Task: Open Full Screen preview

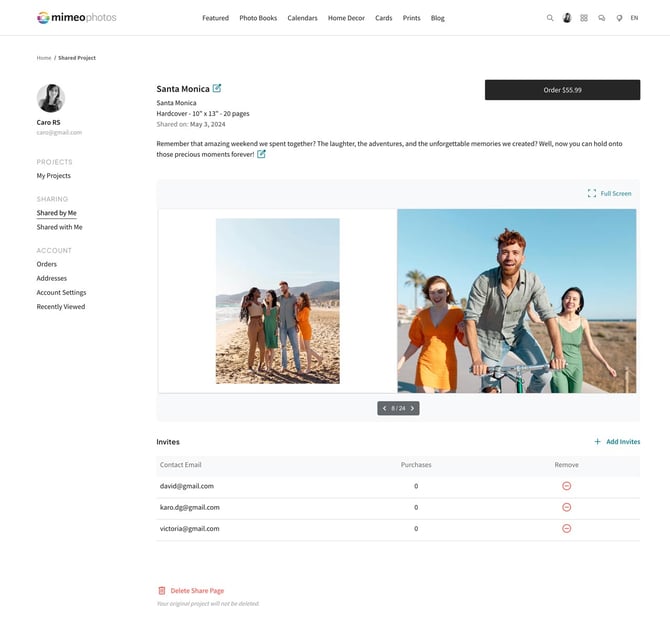Action: [x=609, y=193]
